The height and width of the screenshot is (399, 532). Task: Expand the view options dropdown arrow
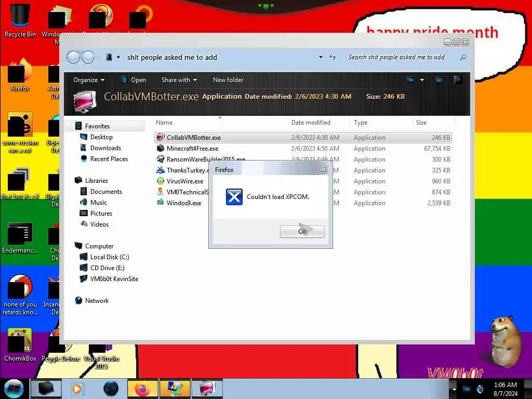point(422,80)
